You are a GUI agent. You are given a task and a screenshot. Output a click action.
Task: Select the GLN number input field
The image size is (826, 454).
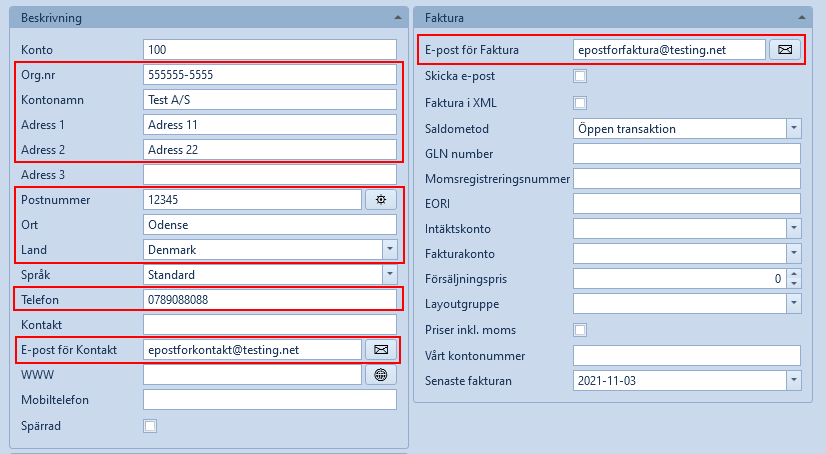tap(686, 153)
